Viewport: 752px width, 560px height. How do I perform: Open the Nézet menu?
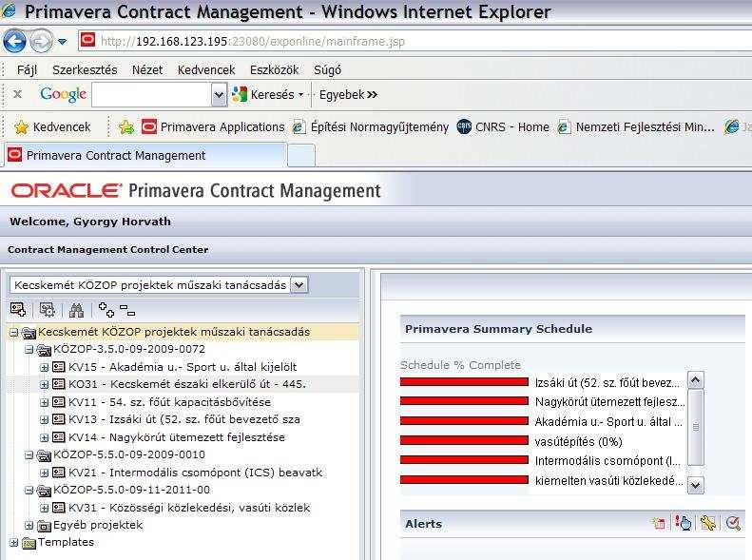[x=147, y=70]
